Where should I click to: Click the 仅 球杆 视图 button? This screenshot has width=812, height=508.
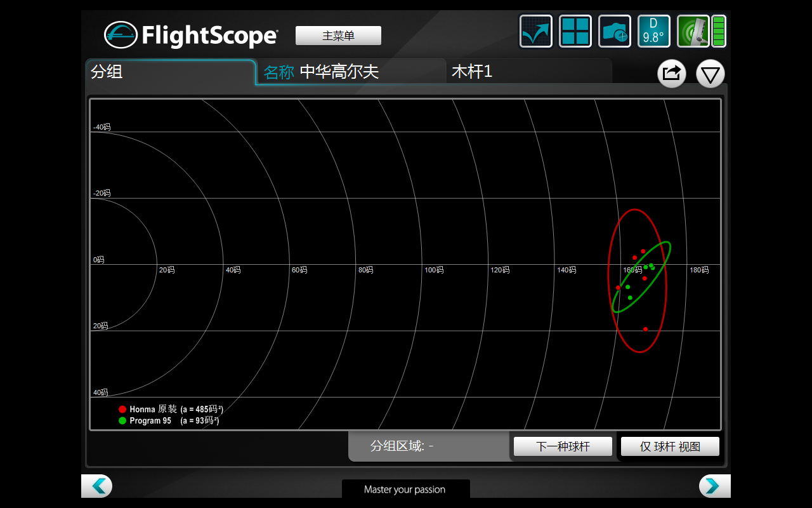670,446
